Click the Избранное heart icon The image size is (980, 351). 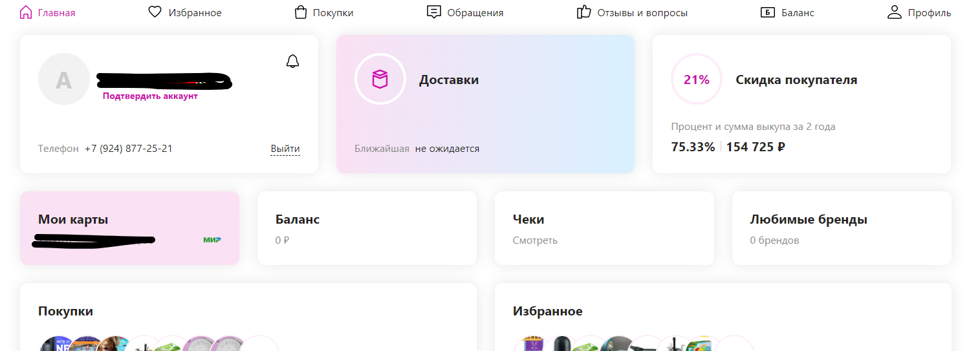point(155,12)
